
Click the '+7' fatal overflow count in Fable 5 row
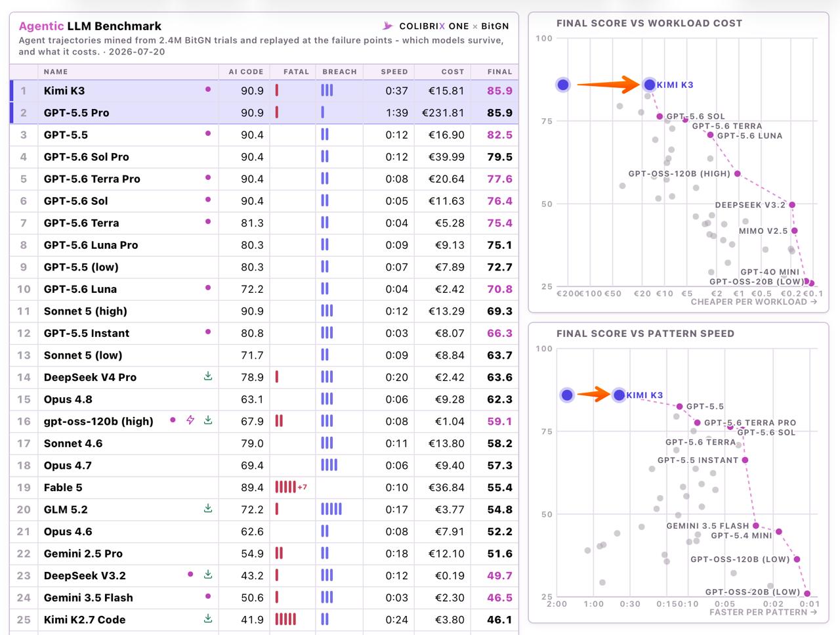pyautogui.click(x=303, y=487)
